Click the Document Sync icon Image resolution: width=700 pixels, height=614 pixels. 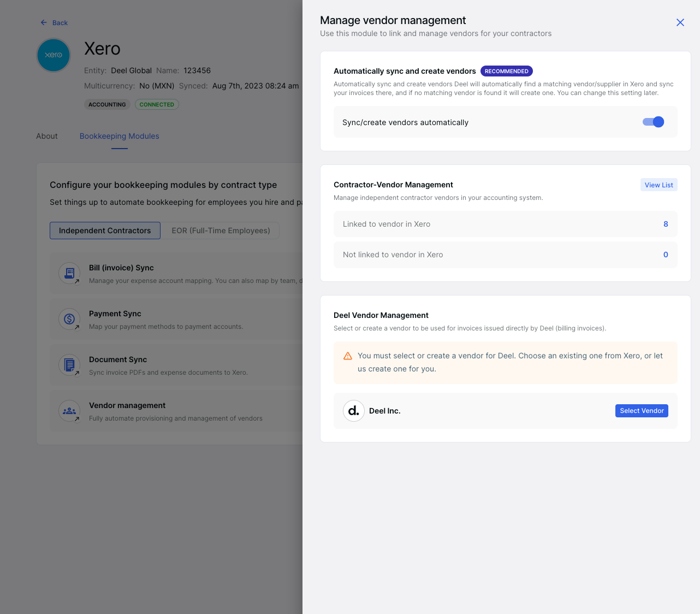69,365
